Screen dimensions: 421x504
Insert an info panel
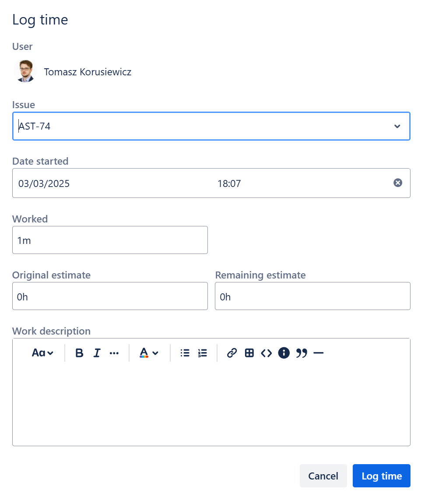284,353
